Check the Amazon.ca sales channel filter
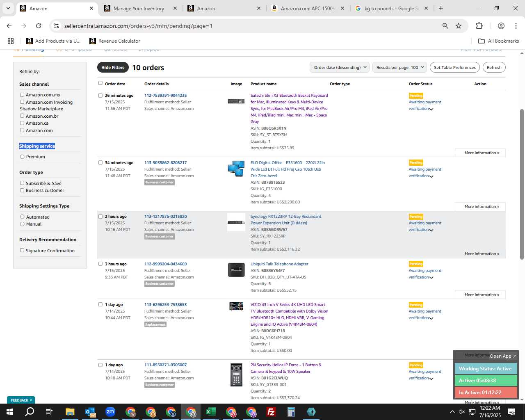Viewport: 525px width, 420px height. coord(22,123)
